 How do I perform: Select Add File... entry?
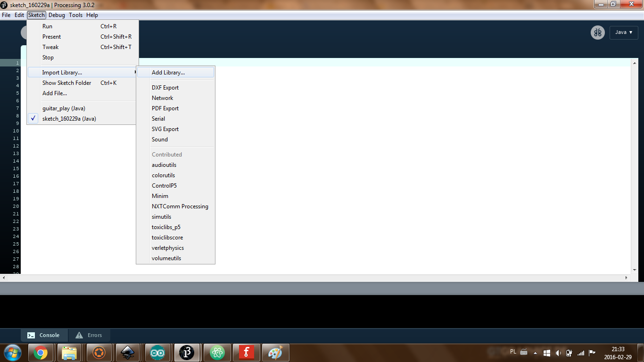pos(83,93)
